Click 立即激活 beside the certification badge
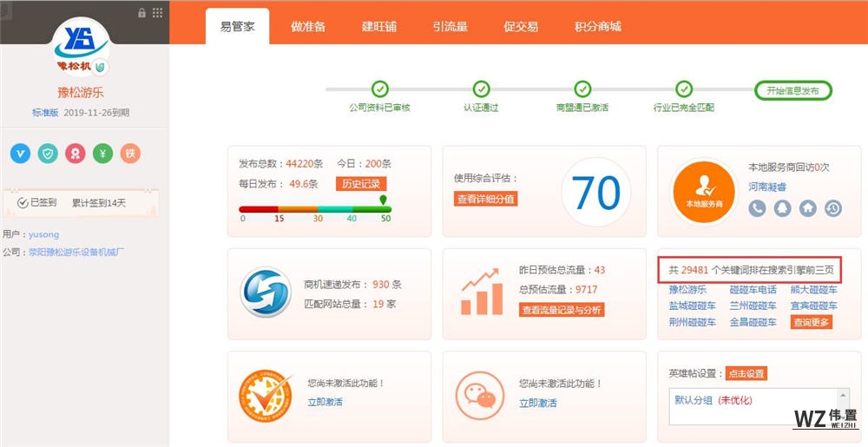 coord(325,402)
